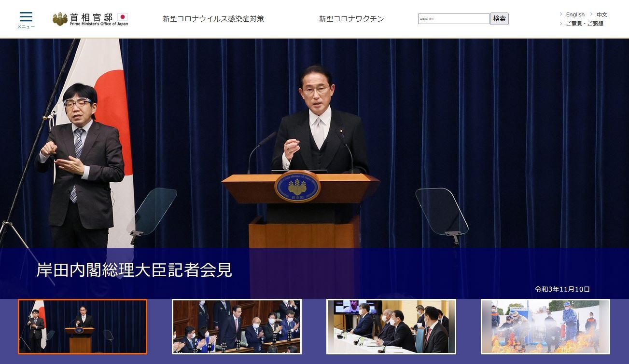629x364 pixels.
Task: Open 新型コロナワクチン page
Action: [351, 19]
